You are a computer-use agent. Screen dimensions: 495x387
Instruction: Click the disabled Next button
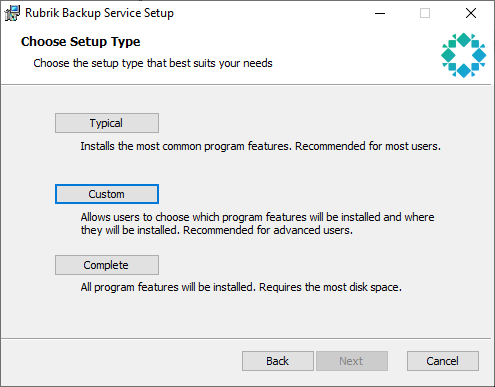coord(352,361)
